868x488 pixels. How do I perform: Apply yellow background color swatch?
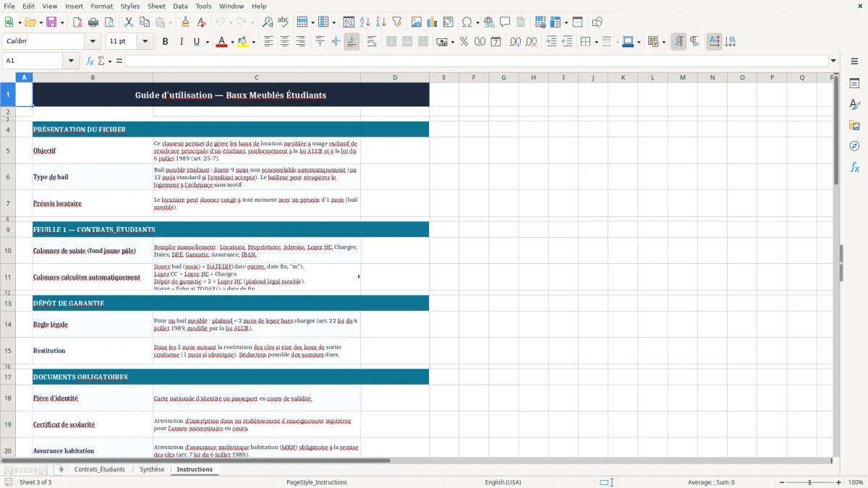(242, 42)
